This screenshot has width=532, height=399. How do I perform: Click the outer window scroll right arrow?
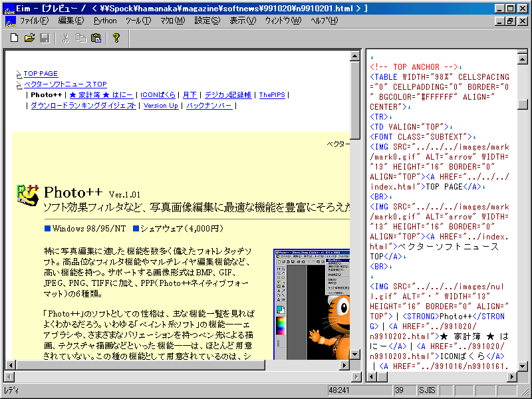pyautogui.click(x=356, y=376)
